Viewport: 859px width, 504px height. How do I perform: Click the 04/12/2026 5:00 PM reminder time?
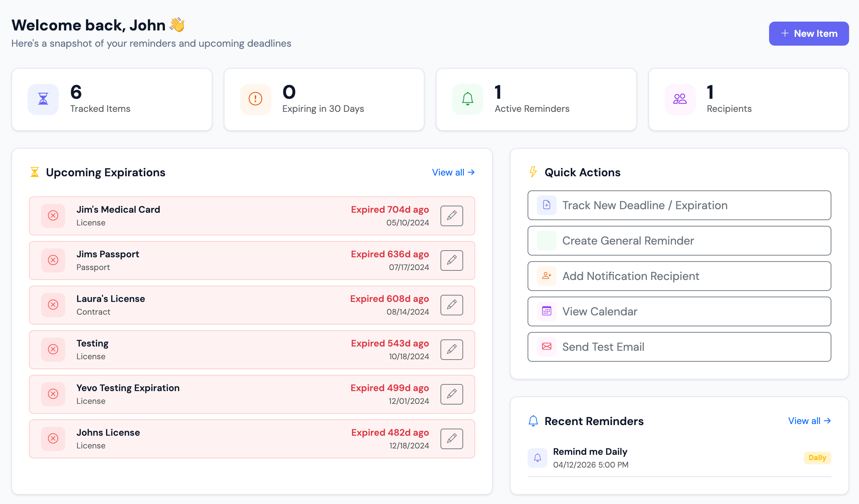point(591,465)
